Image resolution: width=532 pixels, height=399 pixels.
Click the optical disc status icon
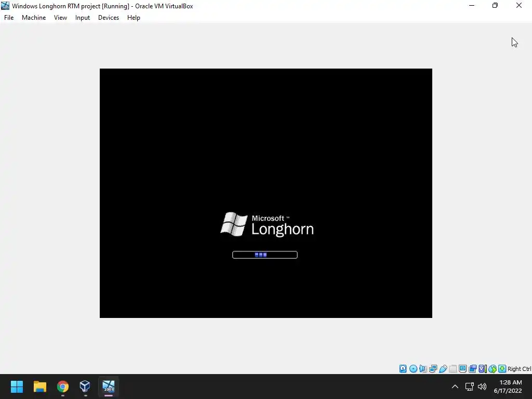(413, 369)
